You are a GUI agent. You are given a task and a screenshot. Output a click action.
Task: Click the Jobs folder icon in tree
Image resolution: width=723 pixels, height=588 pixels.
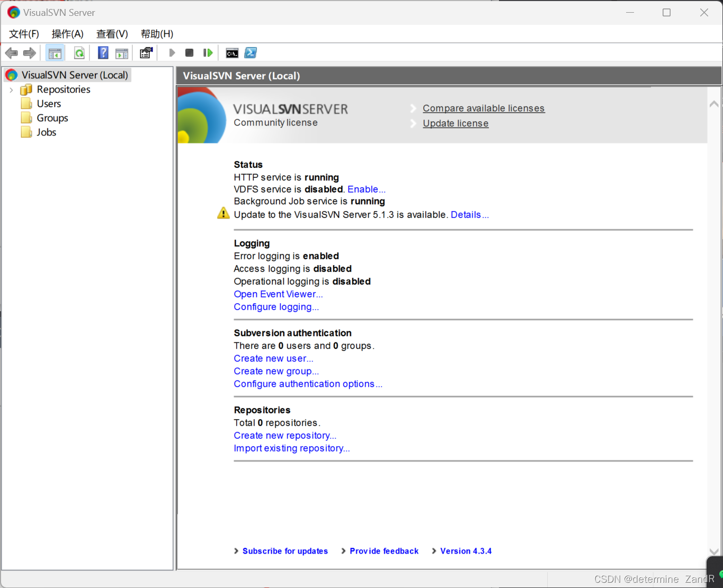pyautogui.click(x=26, y=132)
